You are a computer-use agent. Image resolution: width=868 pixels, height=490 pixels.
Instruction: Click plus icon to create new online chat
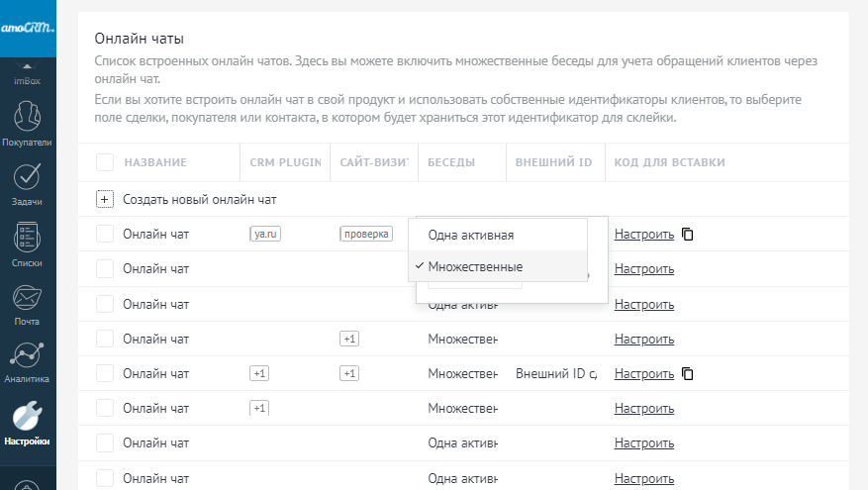click(x=105, y=199)
